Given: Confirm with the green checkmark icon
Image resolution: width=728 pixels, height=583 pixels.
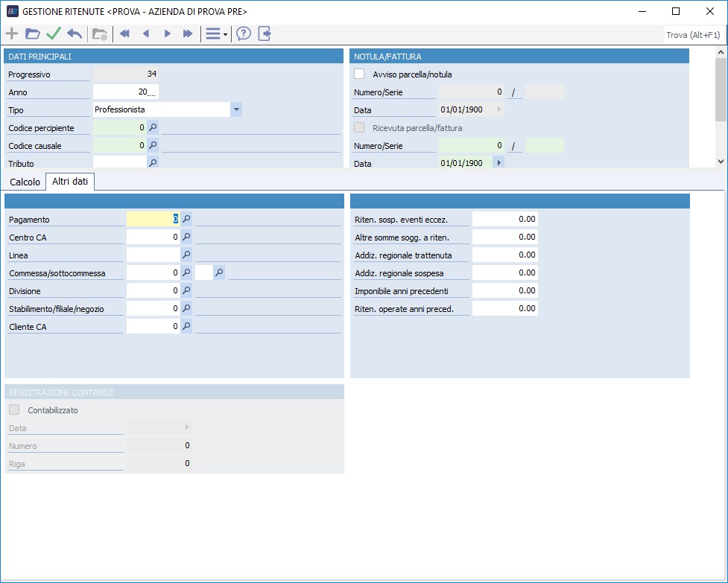Looking at the screenshot, I should click(x=53, y=34).
